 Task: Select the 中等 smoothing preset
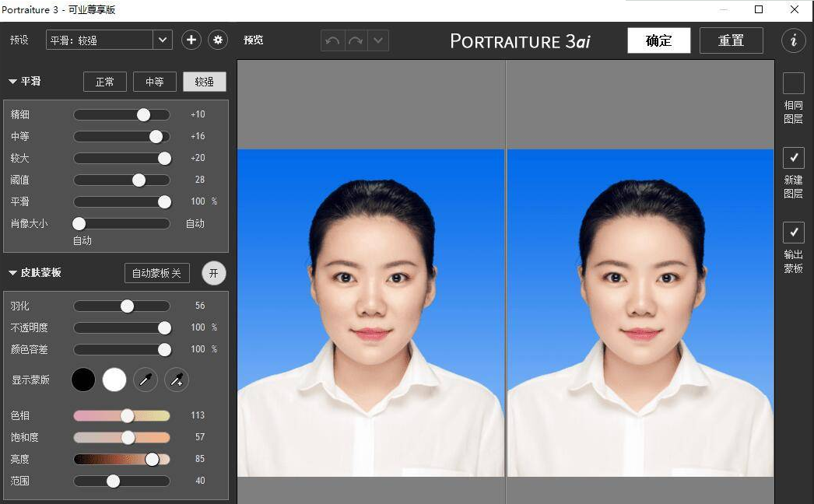[x=154, y=82]
